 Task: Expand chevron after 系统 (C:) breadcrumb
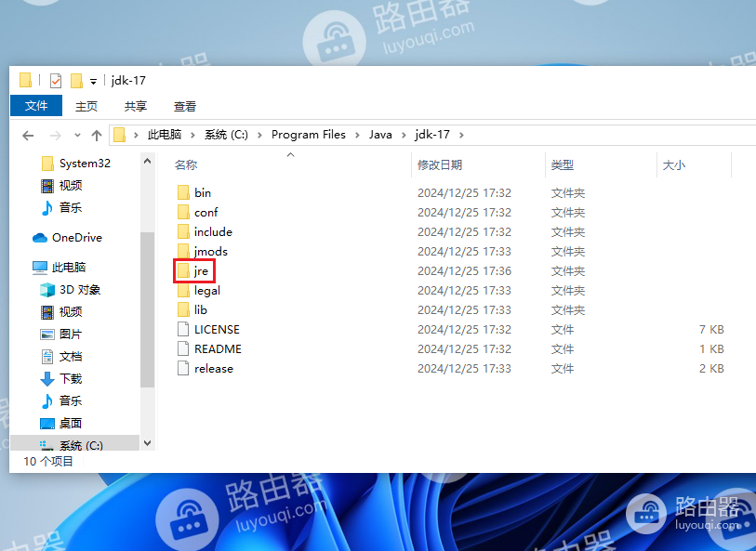(x=259, y=135)
